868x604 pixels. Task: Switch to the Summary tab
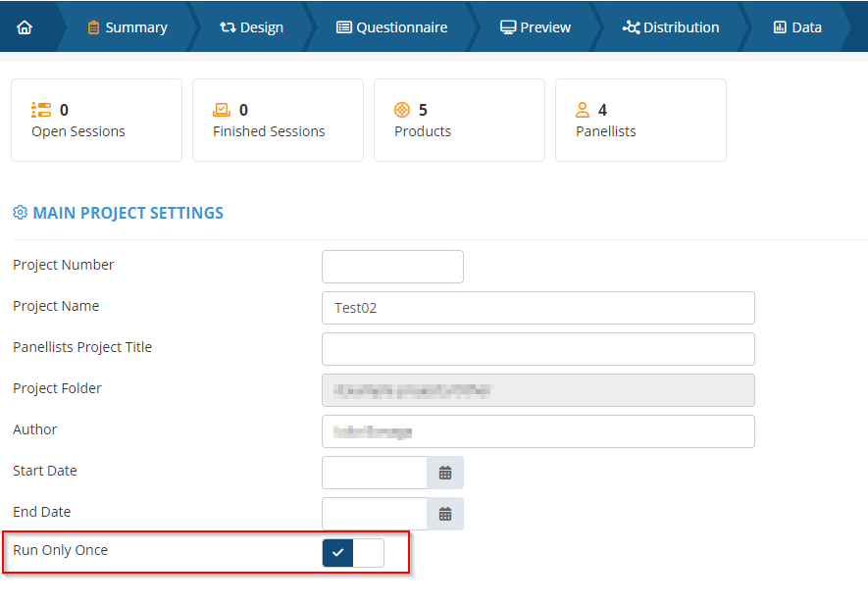[127, 27]
